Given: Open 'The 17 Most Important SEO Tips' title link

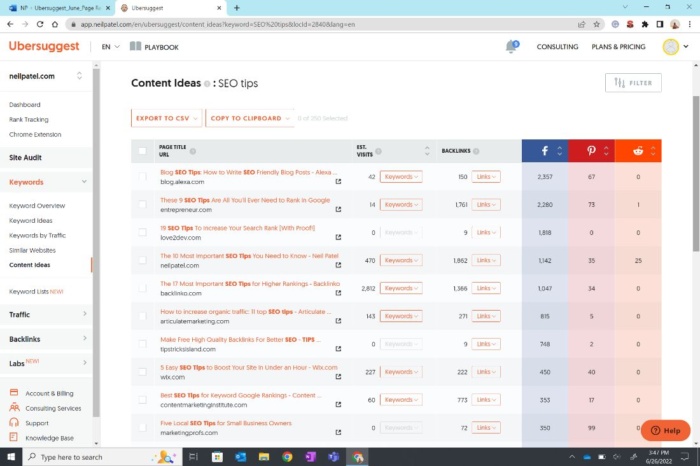Looking at the screenshot, I should pos(250,283).
